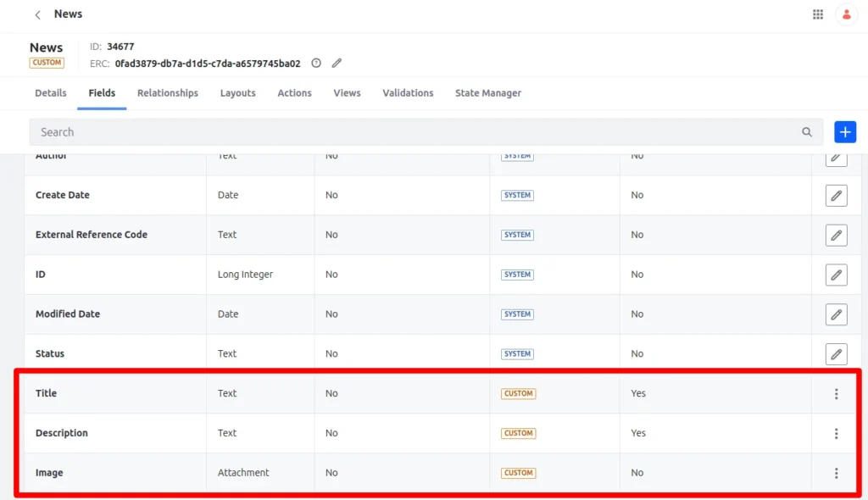The image size is (868, 500).
Task: Switch to the Relationships tab
Action: 167,93
